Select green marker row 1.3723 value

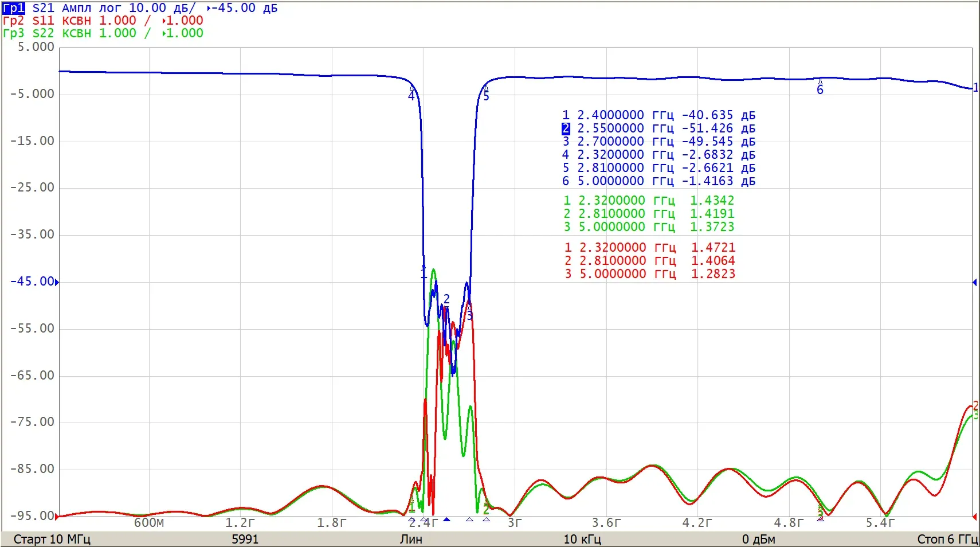(x=712, y=227)
